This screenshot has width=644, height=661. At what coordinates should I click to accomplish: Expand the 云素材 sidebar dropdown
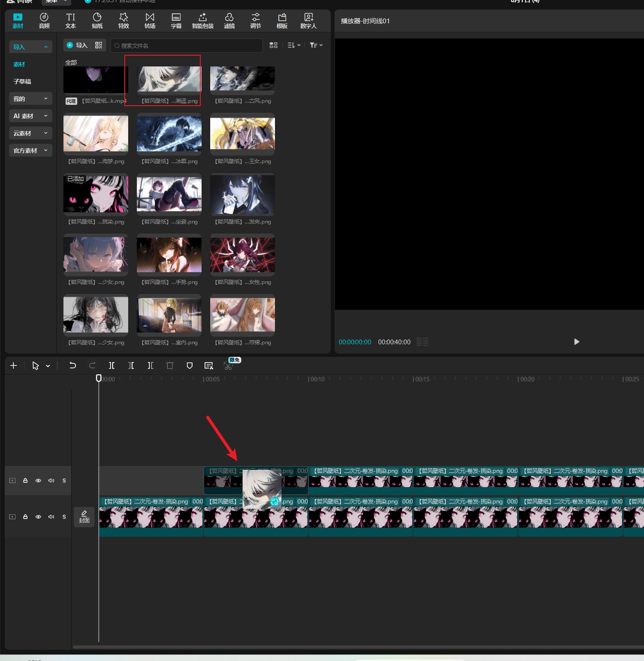click(x=31, y=133)
